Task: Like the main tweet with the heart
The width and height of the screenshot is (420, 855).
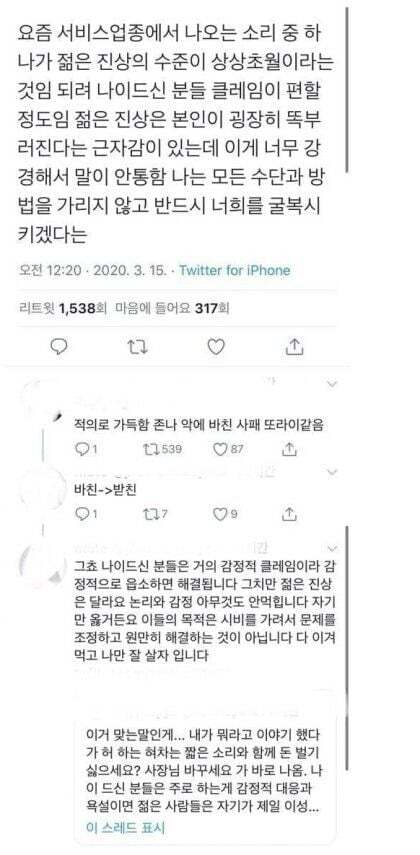Action: 215,346
